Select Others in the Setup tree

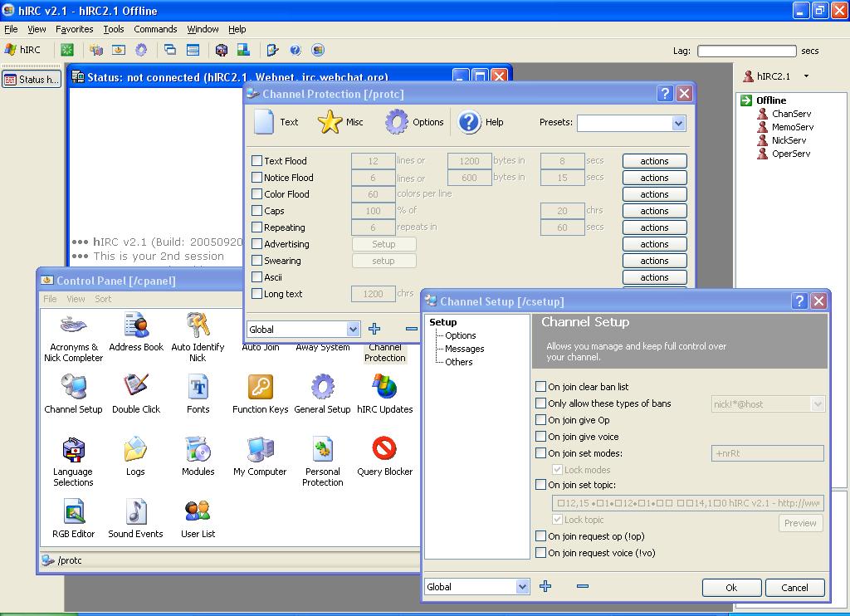(458, 362)
